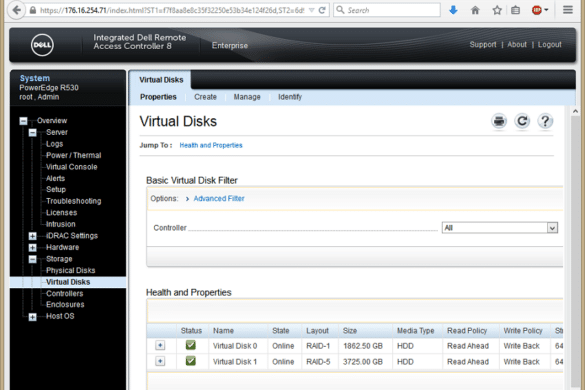Collapse the Overview tree node

[x=24, y=121]
